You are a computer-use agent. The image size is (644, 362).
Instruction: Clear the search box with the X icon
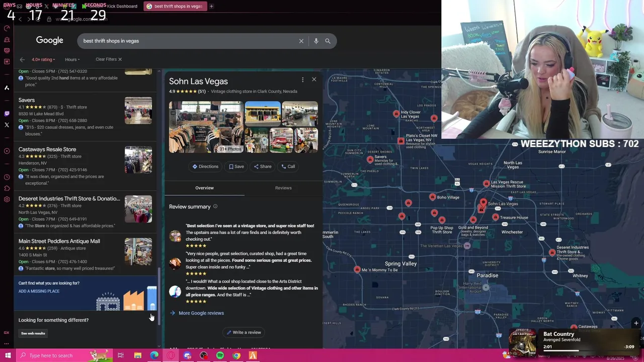pyautogui.click(x=301, y=41)
